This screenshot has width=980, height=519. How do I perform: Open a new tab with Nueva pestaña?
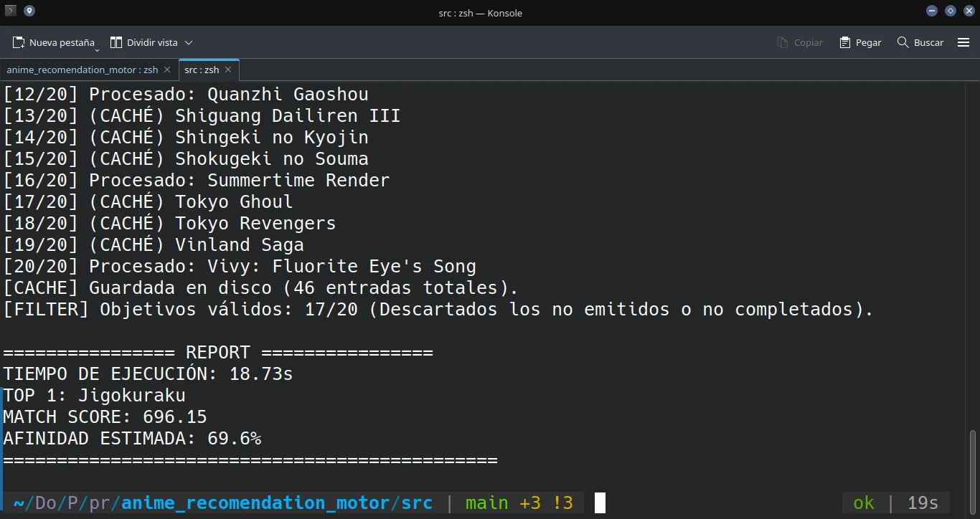[x=53, y=43]
